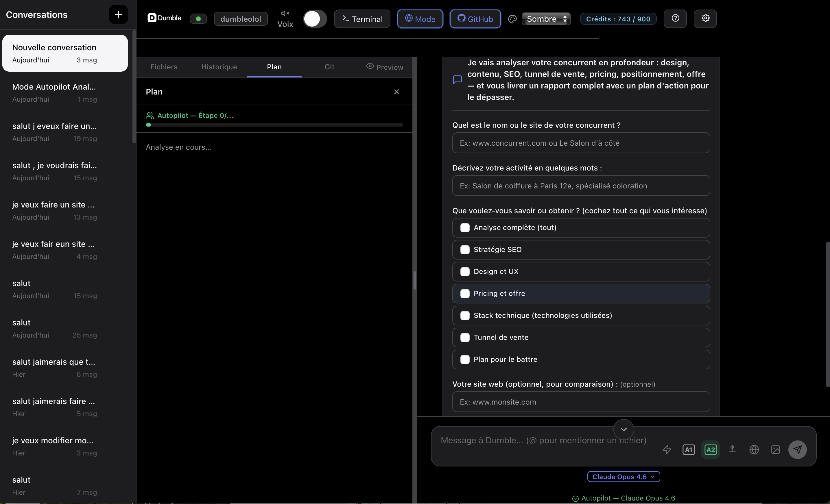
Task: Enable the Stratégie SEO checkbox
Action: pos(465,249)
